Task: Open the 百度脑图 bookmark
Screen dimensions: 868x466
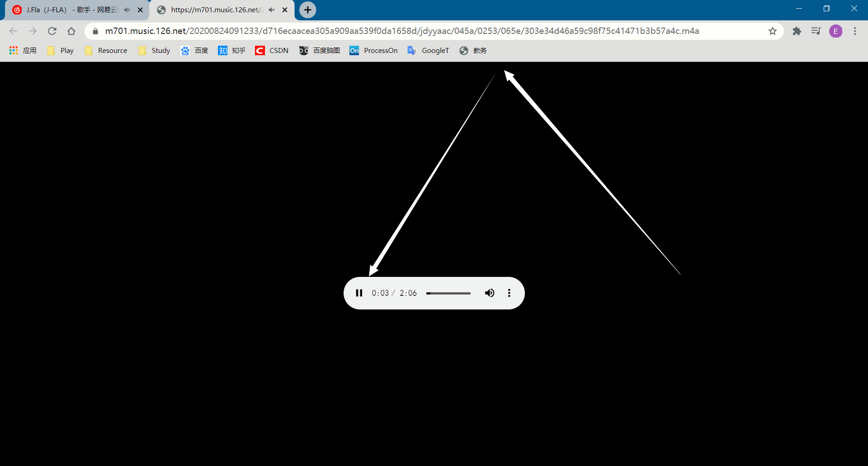Action: pos(319,51)
